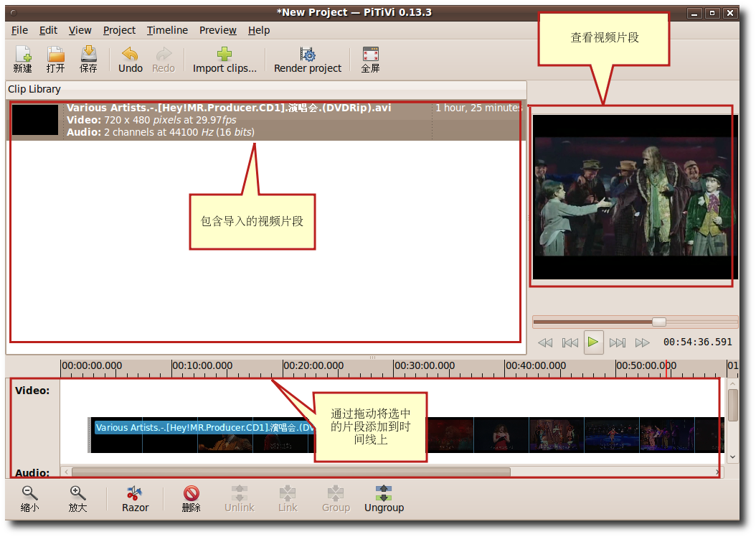
Task: Rewind the preview playback
Action: 545,342
